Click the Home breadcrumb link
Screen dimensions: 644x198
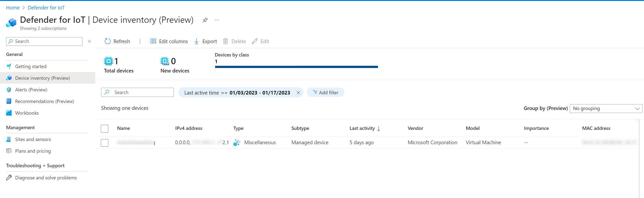click(13, 8)
